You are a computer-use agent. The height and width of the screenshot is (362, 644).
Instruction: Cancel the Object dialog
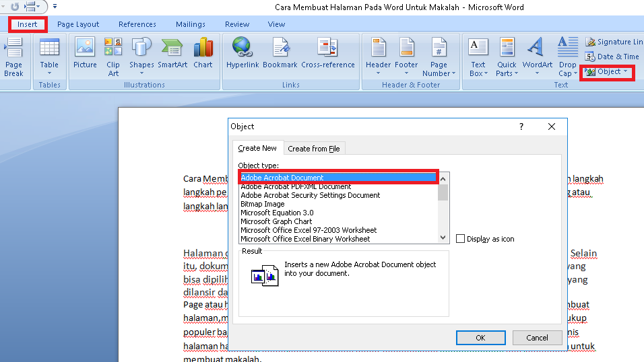click(x=537, y=338)
